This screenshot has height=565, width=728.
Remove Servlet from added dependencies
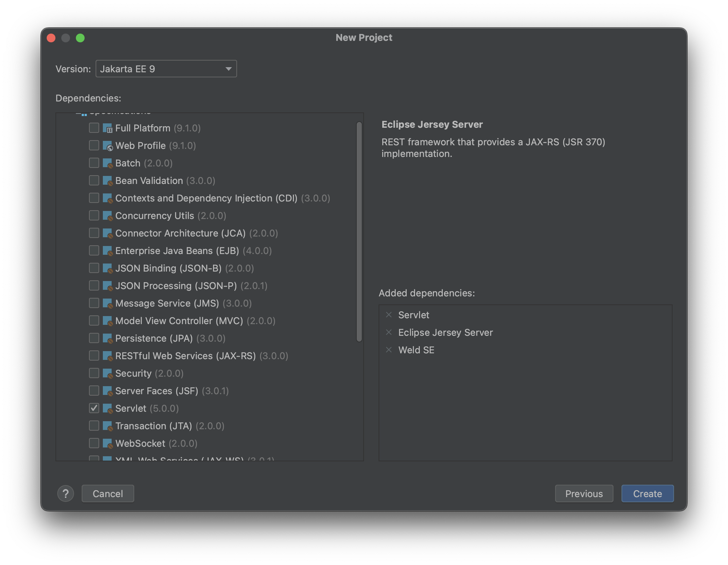(389, 315)
